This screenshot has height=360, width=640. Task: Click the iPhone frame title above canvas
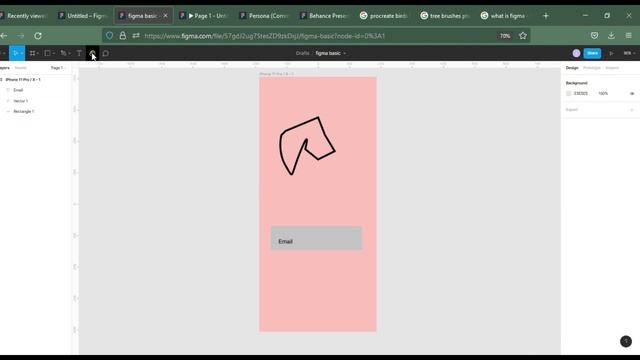click(x=276, y=74)
